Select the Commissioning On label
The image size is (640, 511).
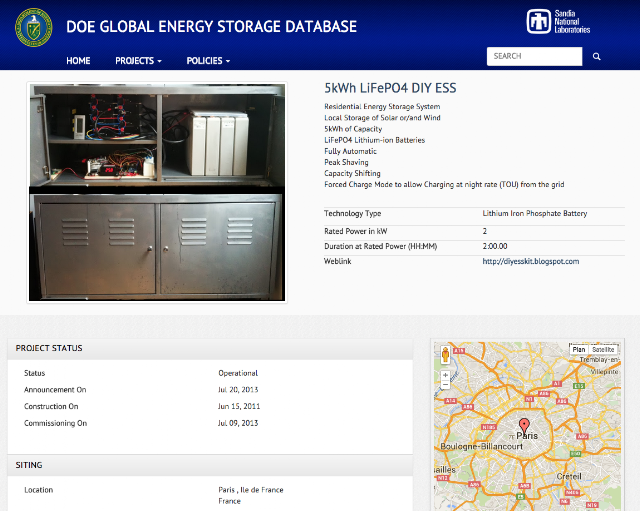coord(56,423)
